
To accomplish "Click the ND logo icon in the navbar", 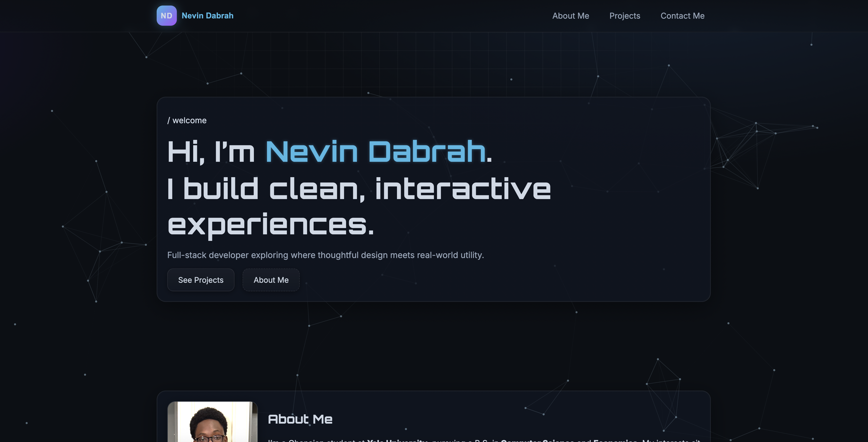I will click(x=166, y=16).
